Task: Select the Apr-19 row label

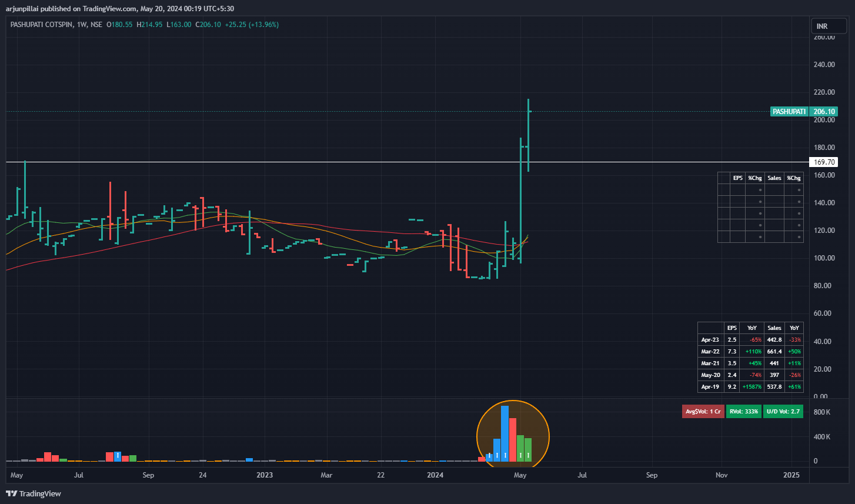Action: click(x=710, y=387)
